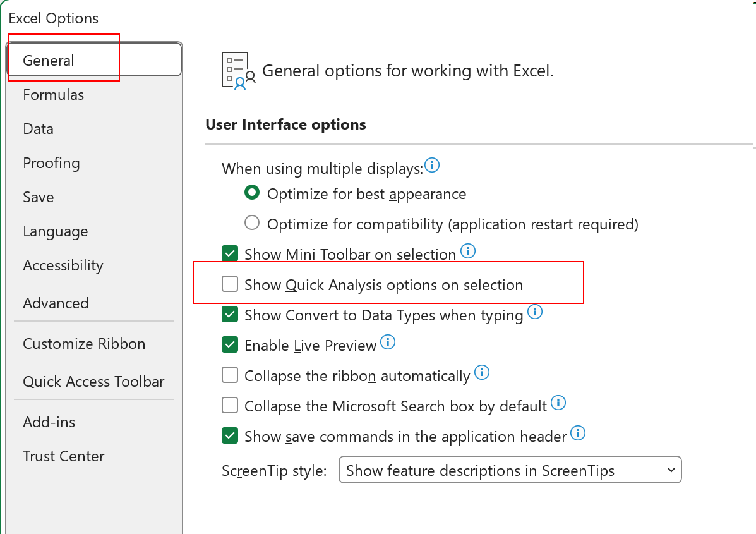Switch to the Advanced category
Viewport: 756px width, 534px height.
[56, 303]
